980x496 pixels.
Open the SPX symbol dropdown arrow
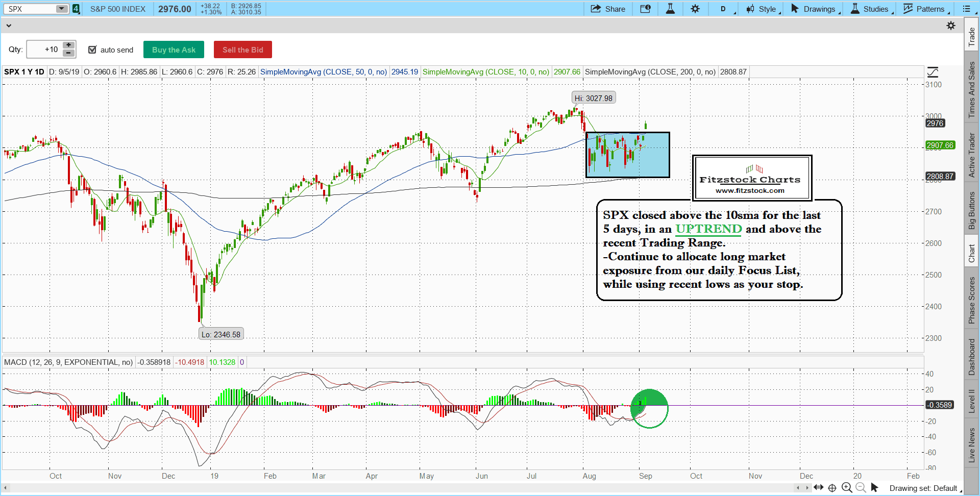(61, 9)
